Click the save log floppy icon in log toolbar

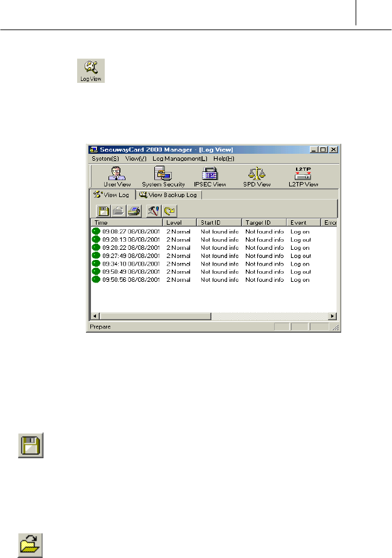[103, 211]
